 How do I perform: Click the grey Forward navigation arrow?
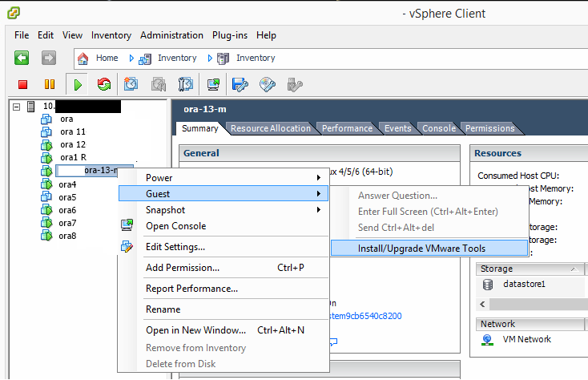[49, 58]
